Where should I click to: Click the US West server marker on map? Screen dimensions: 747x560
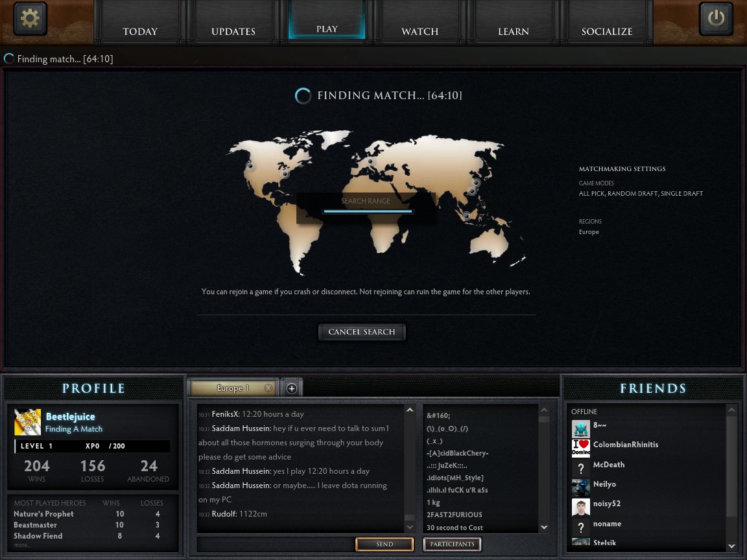(x=250, y=166)
